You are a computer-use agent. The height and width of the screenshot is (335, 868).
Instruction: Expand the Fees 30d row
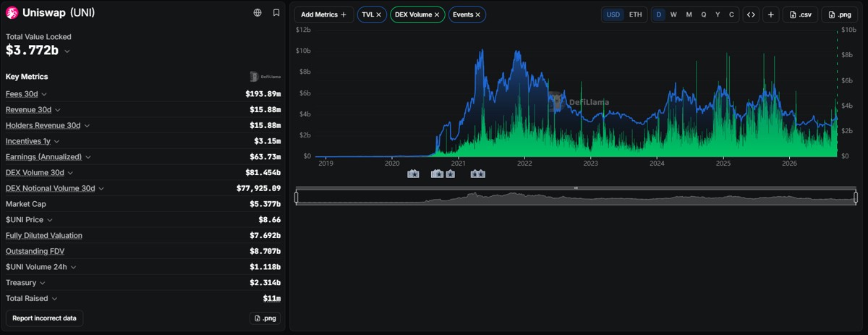(x=44, y=94)
